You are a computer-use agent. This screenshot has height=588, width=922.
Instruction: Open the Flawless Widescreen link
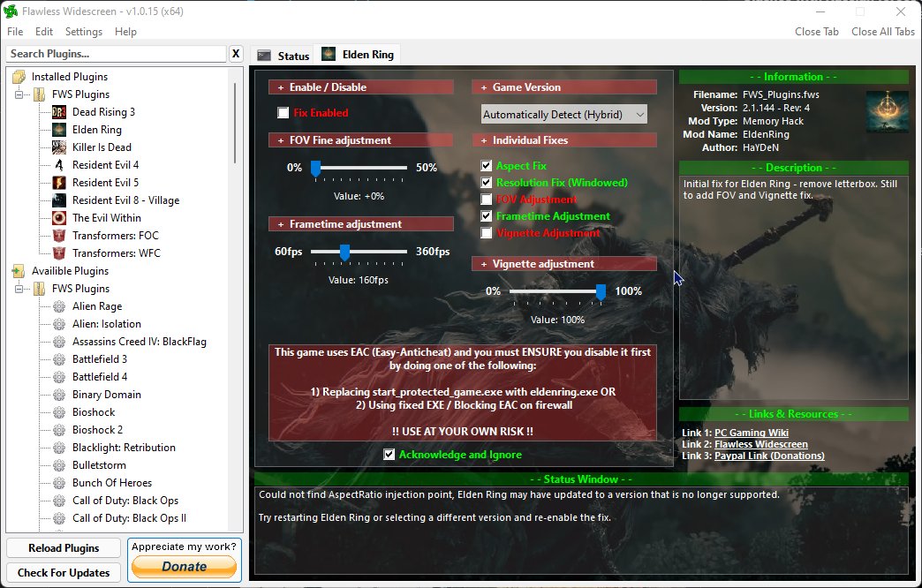coord(761,444)
